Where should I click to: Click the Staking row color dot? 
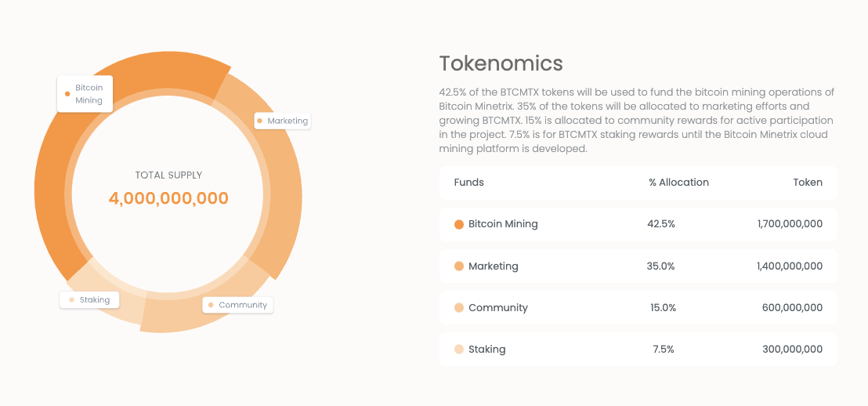click(x=459, y=350)
